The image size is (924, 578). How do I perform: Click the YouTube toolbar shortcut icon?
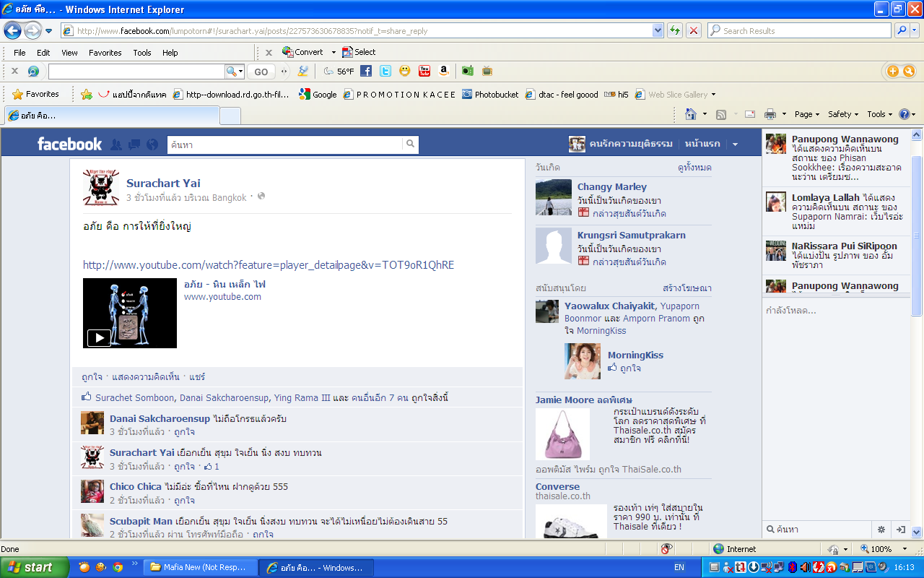(424, 71)
